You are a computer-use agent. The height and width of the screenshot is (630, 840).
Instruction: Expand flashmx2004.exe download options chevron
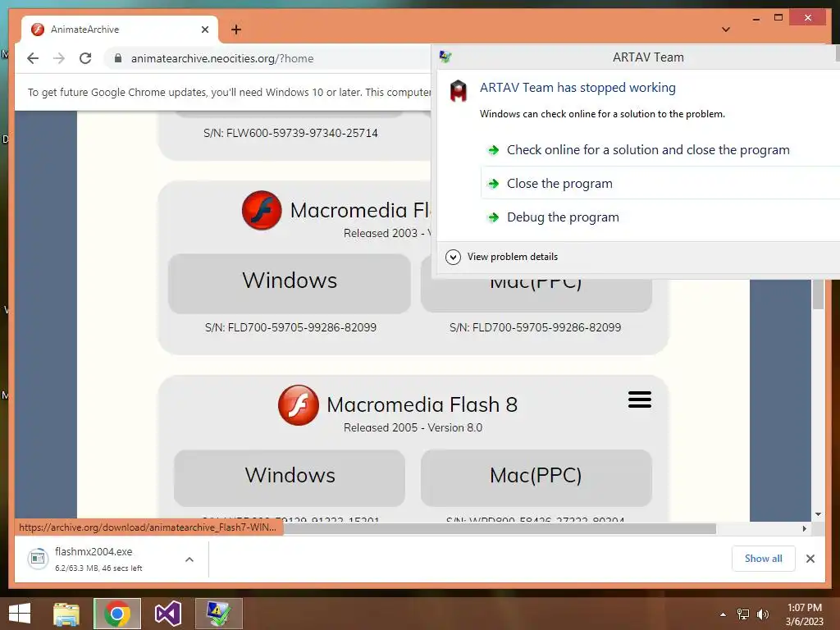pyautogui.click(x=189, y=559)
